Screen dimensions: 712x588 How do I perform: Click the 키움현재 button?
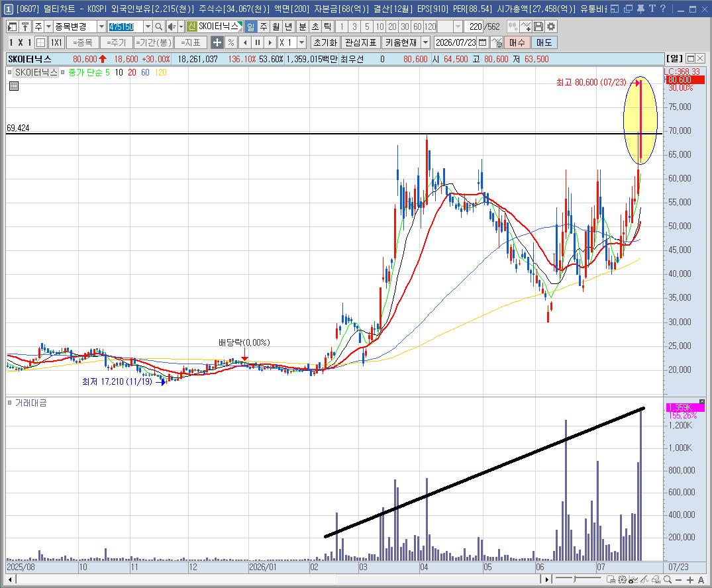tap(401, 42)
